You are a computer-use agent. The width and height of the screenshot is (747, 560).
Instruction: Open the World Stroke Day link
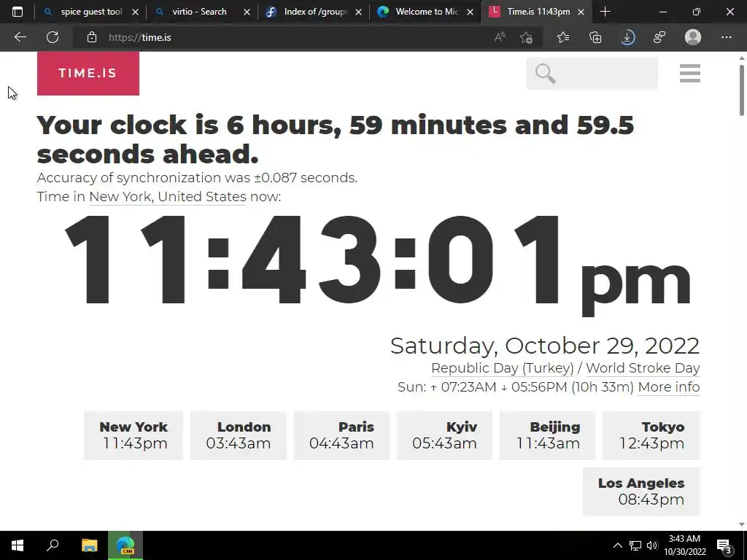tap(643, 368)
